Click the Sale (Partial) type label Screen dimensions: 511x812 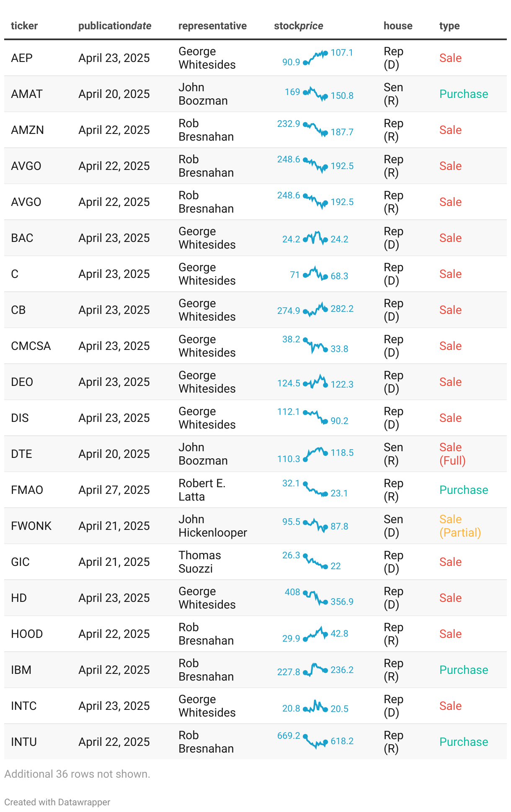[460, 526]
